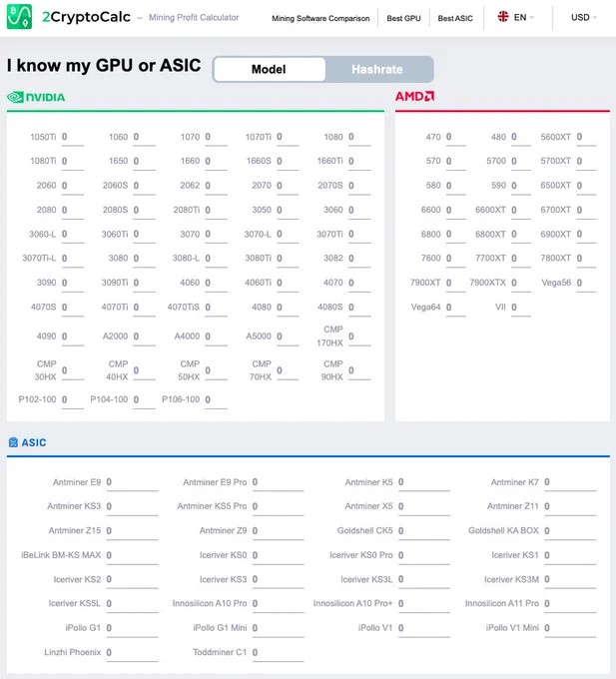
Task: Open the USD currency dropdown
Action: (583, 17)
